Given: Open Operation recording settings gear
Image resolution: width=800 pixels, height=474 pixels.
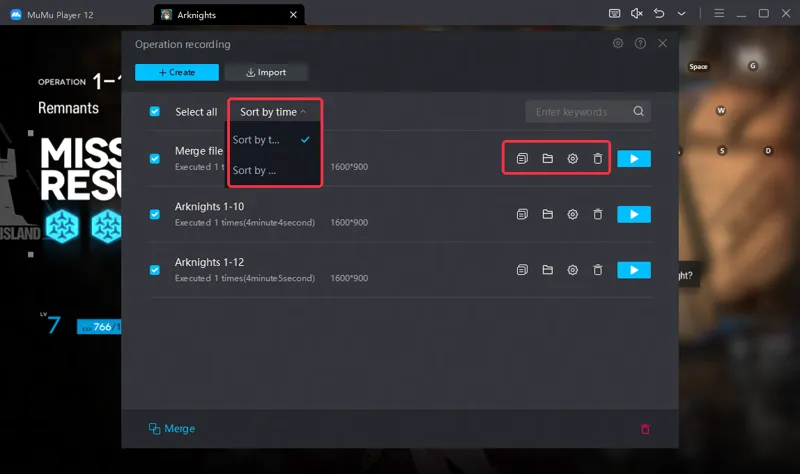Looking at the screenshot, I should (x=618, y=43).
